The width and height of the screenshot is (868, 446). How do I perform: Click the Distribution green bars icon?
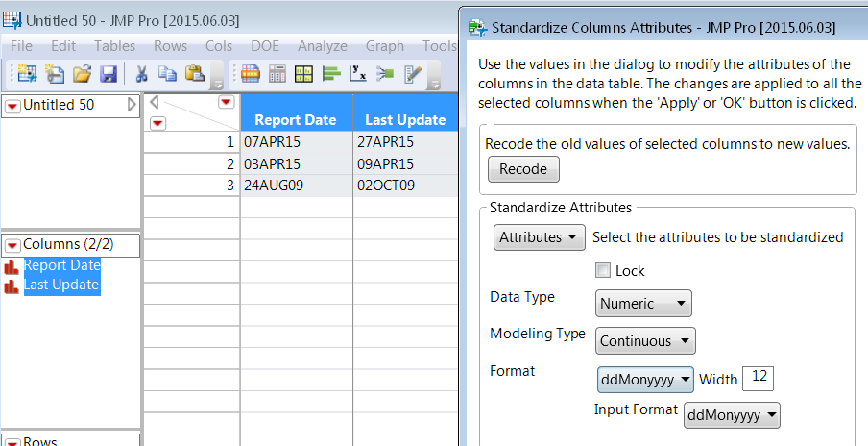pyautogui.click(x=331, y=73)
